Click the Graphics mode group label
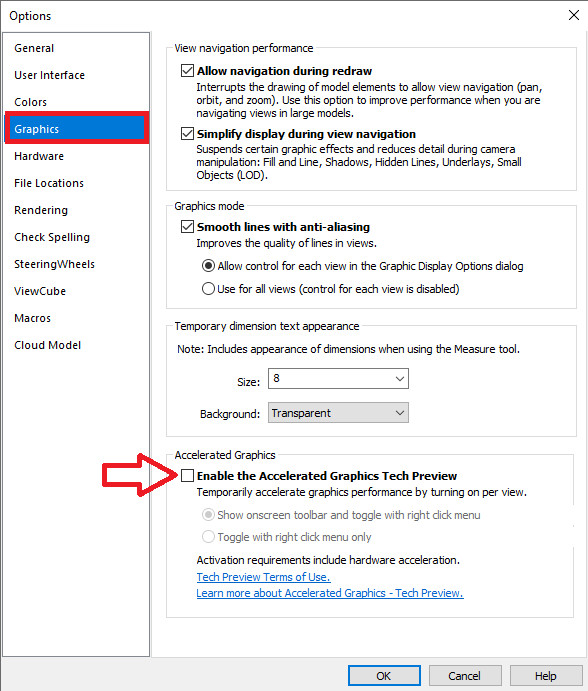The width and height of the screenshot is (588, 691). point(209,206)
